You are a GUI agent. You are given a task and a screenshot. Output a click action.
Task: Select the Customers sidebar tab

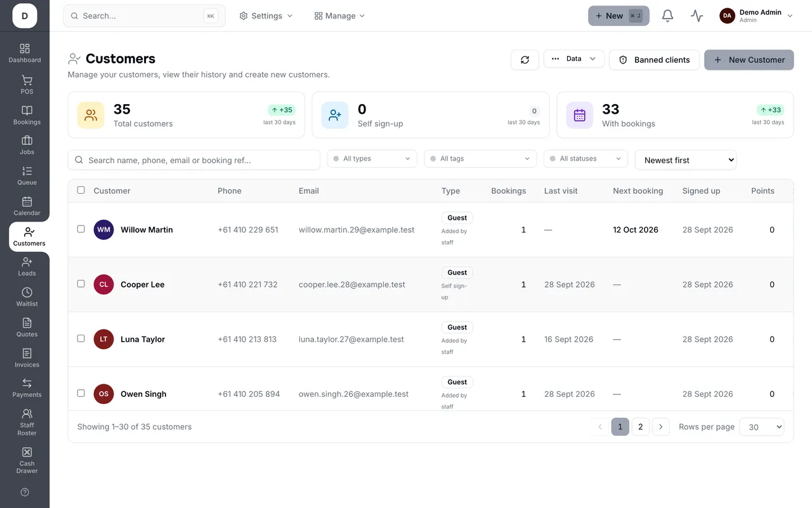(29, 237)
